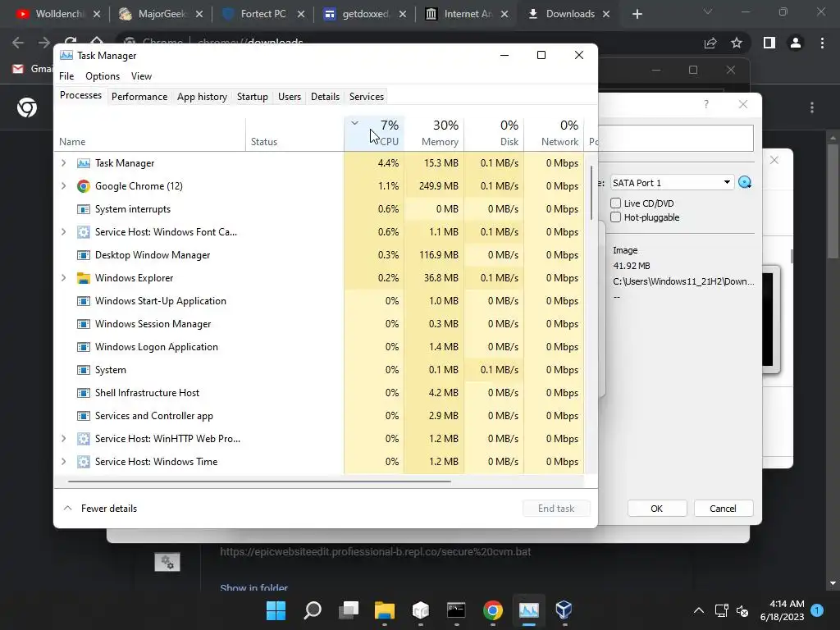840x630 pixels.
Task: Open the Windows Start menu
Action: pyautogui.click(x=276, y=610)
